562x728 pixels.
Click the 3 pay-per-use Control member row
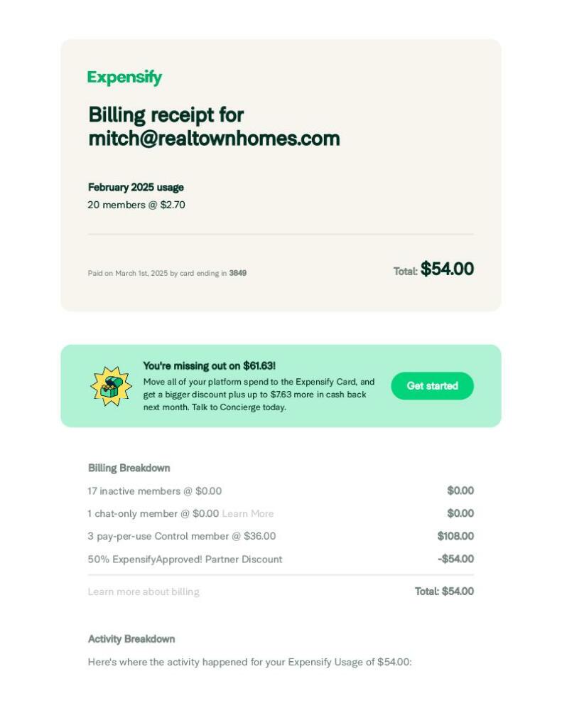click(x=181, y=536)
